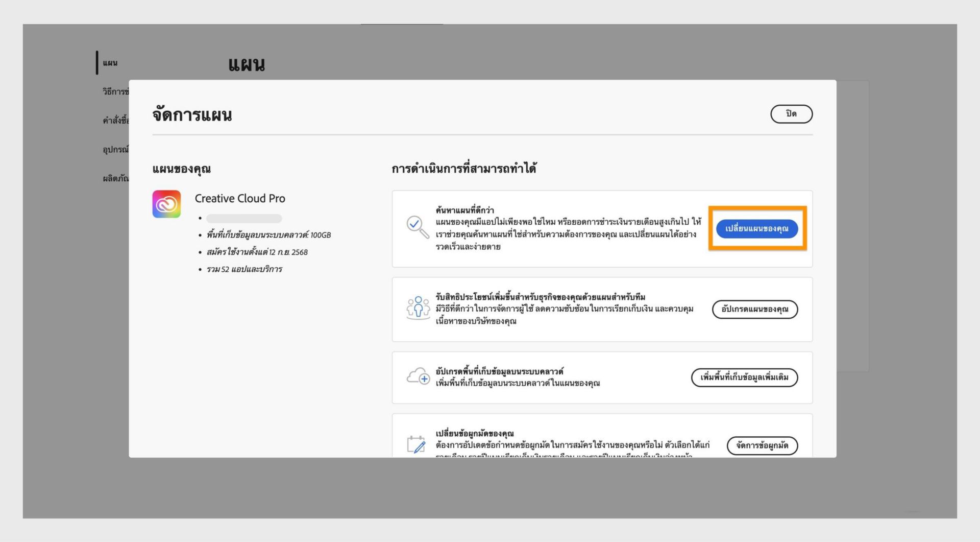The width and height of the screenshot is (980, 542).
Task: Click the calendar pencil commitment icon
Action: click(x=416, y=444)
